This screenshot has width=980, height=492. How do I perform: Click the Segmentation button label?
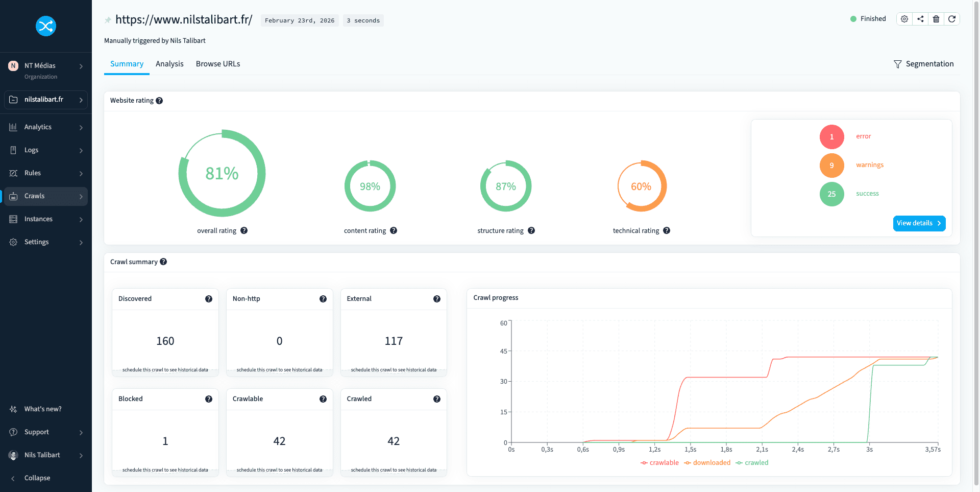click(x=929, y=64)
